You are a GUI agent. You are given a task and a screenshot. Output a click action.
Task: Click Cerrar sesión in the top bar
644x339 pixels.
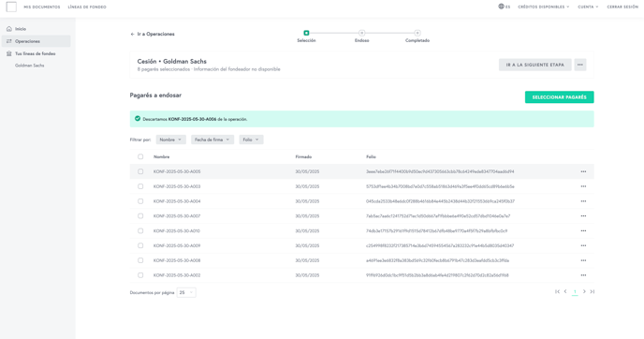coord(622,7)
